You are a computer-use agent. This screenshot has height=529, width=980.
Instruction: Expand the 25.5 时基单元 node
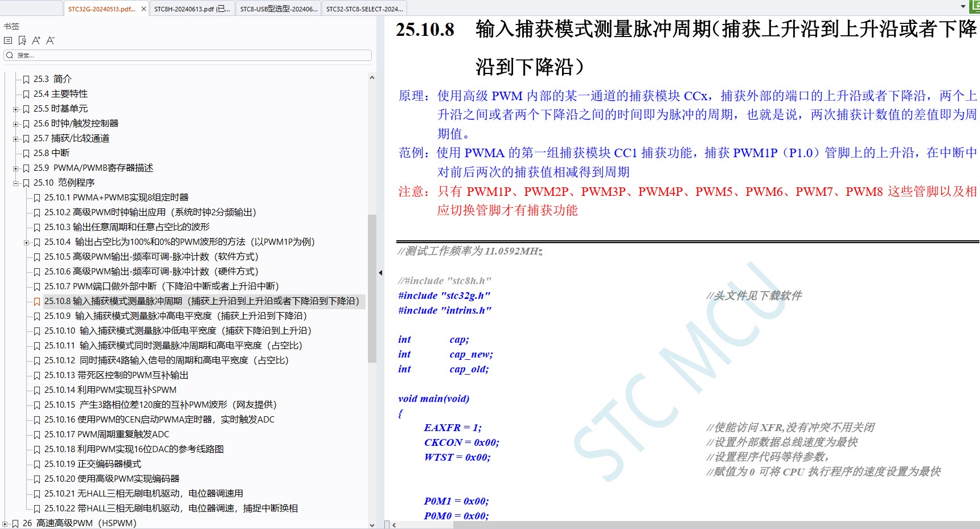(x=16, y=109)
